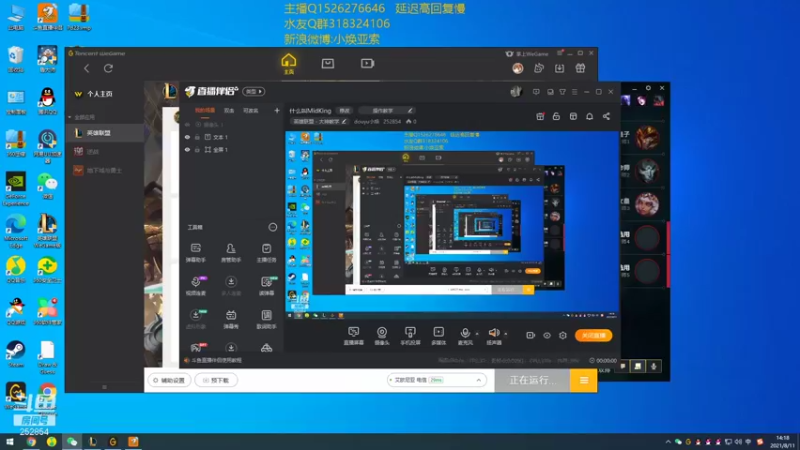Select third scene tab in sources panel
This screenshot has height=450, width=800.
point(251,110)
